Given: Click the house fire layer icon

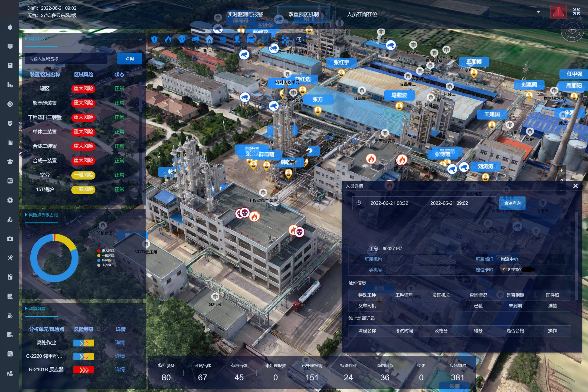Looking at the screenshot, I should 209,39.
